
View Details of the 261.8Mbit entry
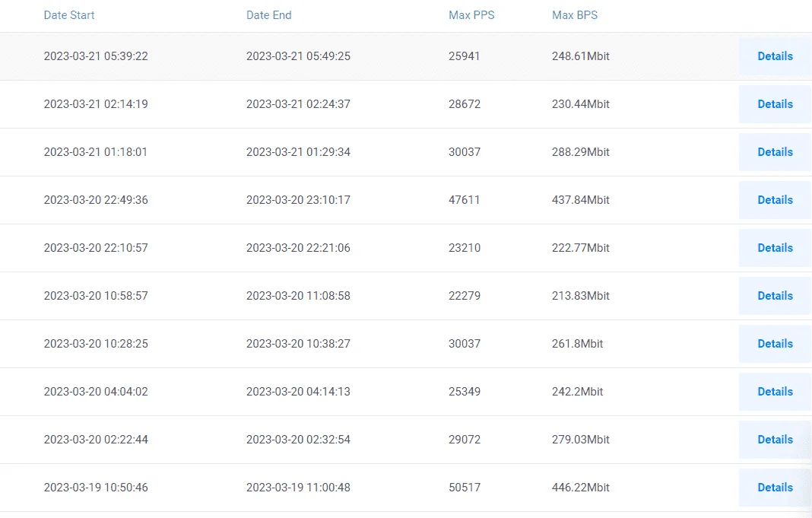[775, 344]
